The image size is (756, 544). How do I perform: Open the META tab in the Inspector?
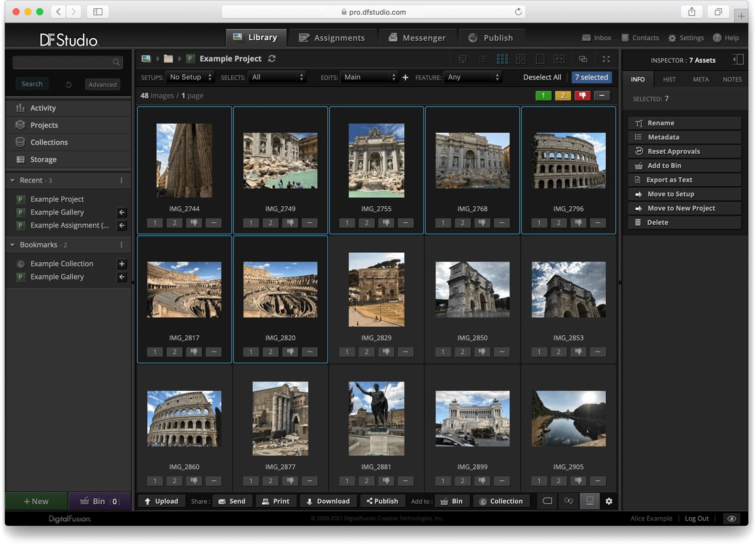pyautogui.click(x=700, y=79)
